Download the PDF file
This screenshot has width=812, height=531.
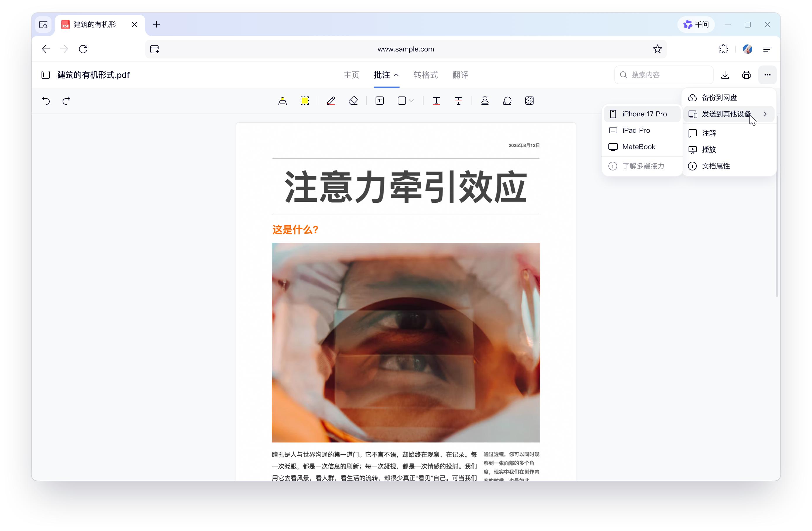[x=725, y=75]
